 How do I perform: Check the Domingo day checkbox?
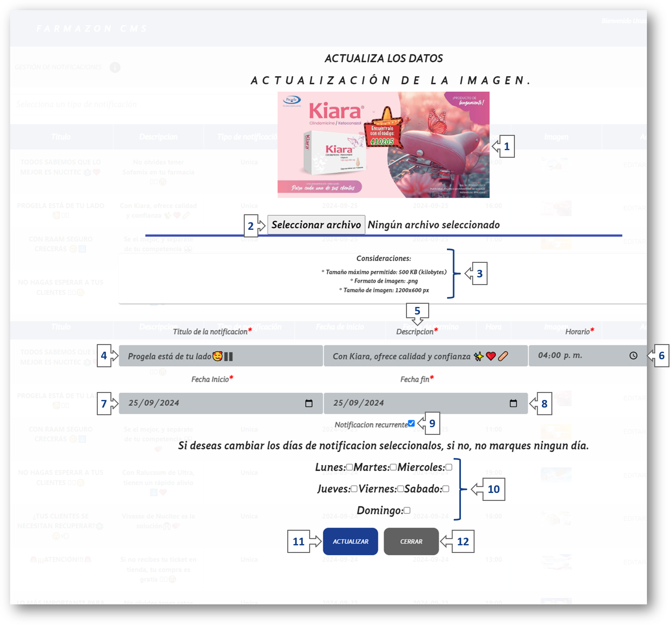pos(407,510)
